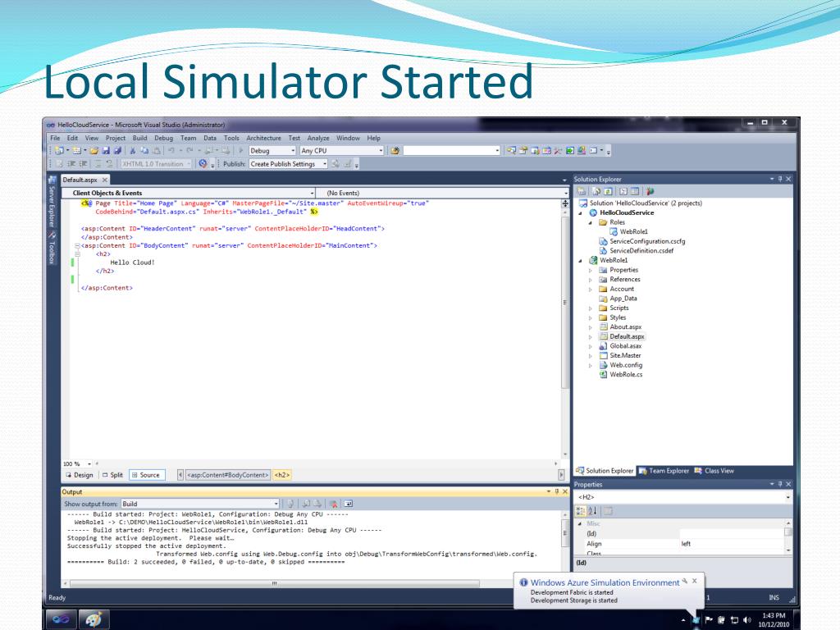Image resolution: width=840 pixels, height=630 pixels.
Task: Click the Show All Files icon
Action: click(x=596, y=191)
